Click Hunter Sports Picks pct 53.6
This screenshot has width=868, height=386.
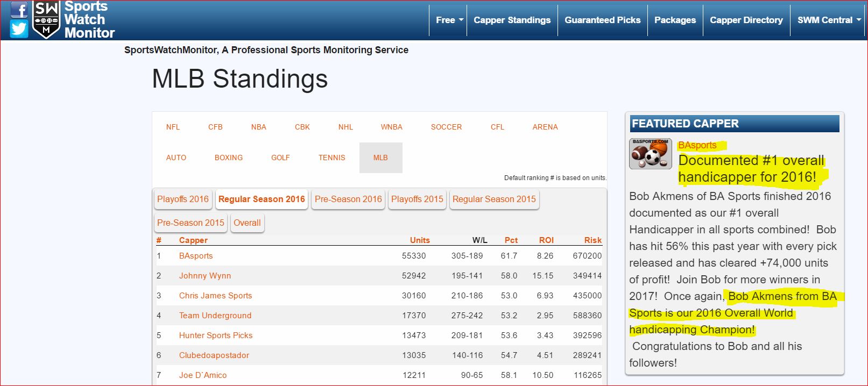pos(509,335)
